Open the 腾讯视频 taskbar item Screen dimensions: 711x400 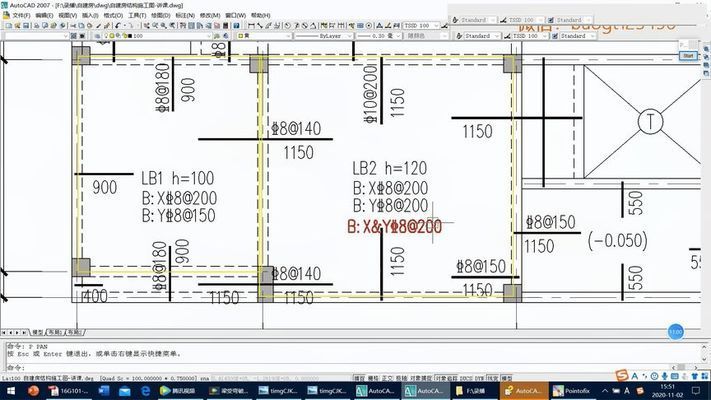coord(178,390)
